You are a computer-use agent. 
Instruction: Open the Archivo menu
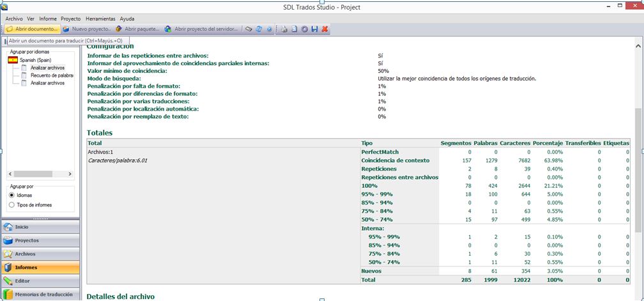[14, 19]
